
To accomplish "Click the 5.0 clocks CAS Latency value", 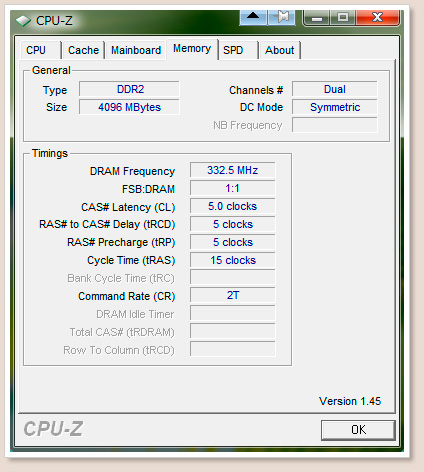I will pyautogui.click(x=233, y=206).
